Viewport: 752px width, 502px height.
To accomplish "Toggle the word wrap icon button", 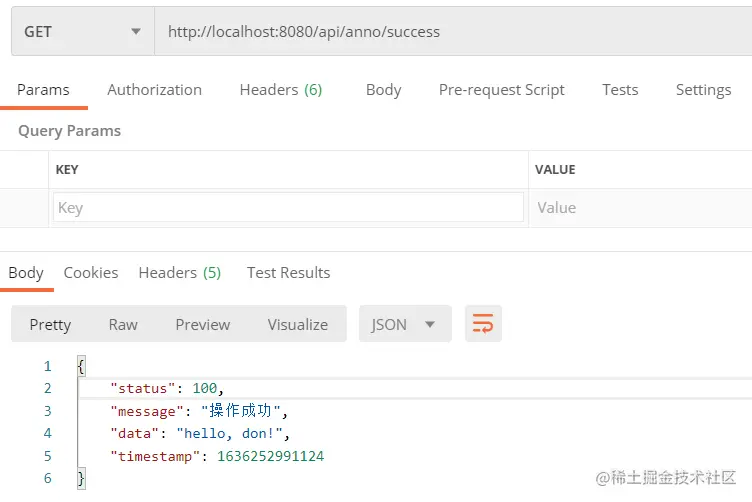I will (483, 324).
